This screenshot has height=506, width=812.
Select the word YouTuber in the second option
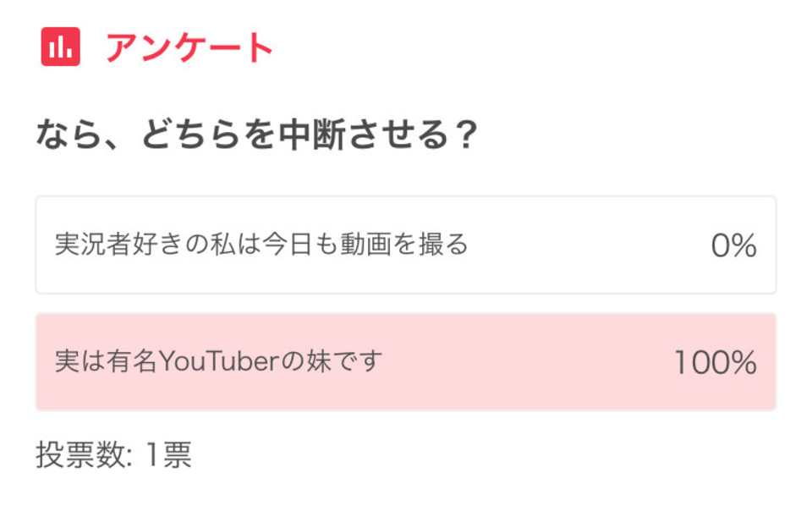(x=220, y=361)
